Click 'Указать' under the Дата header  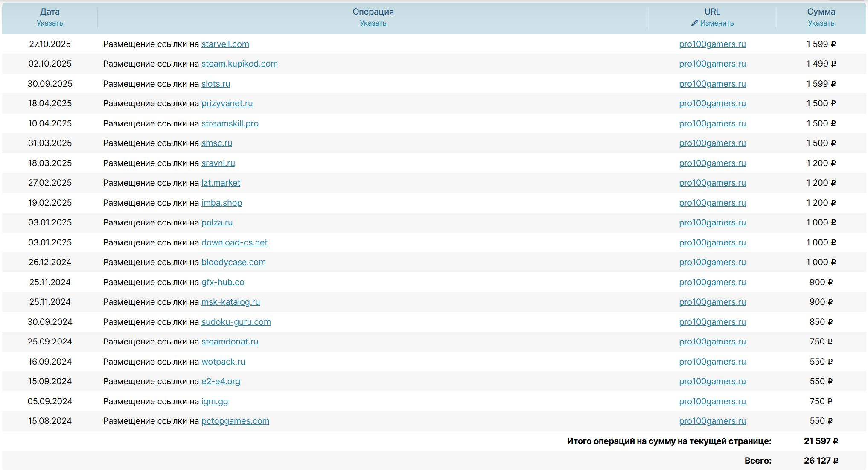click(x=50, y=23)
